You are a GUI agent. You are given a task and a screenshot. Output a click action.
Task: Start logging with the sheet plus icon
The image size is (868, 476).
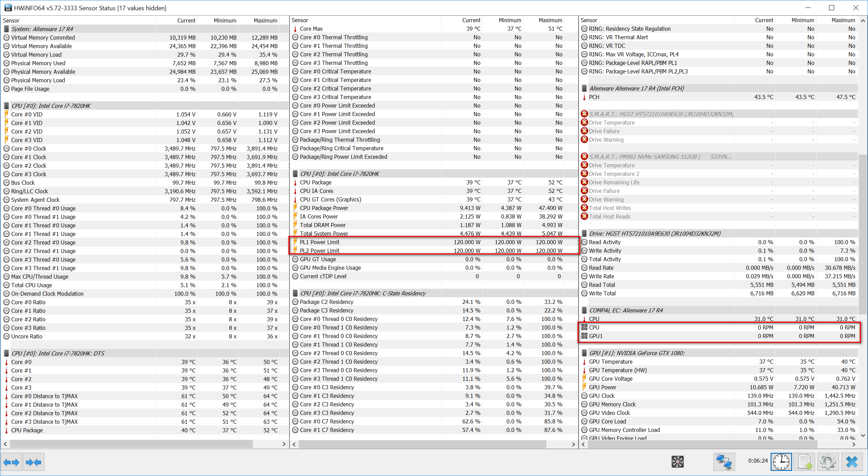pos(804,462)
